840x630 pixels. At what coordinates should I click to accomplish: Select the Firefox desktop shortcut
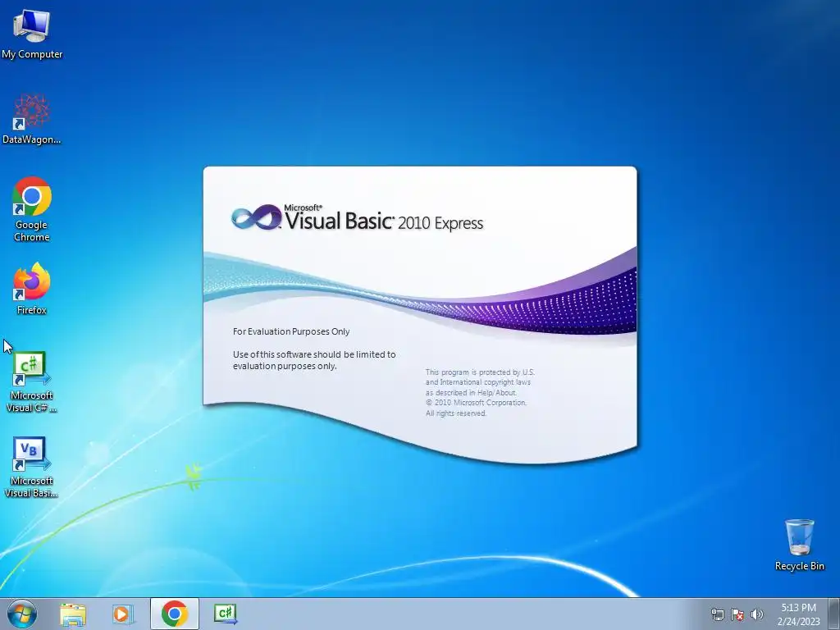point(32,290)
